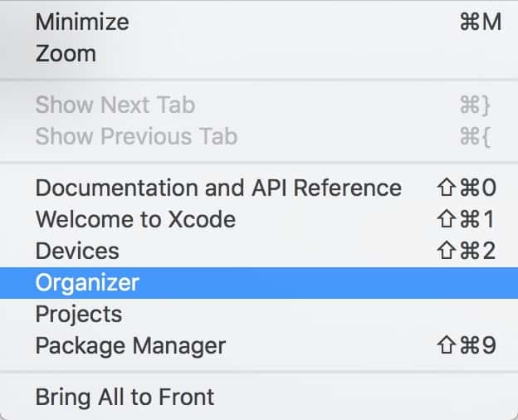Open the Projects window

259,314
